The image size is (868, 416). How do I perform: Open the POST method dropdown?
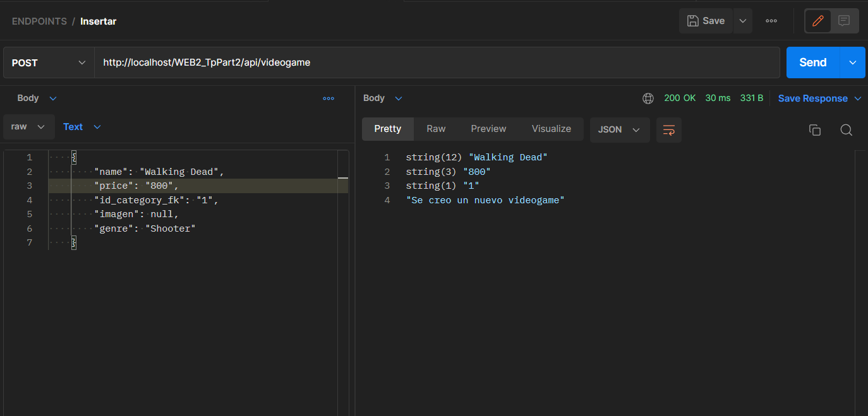point(47,62)
